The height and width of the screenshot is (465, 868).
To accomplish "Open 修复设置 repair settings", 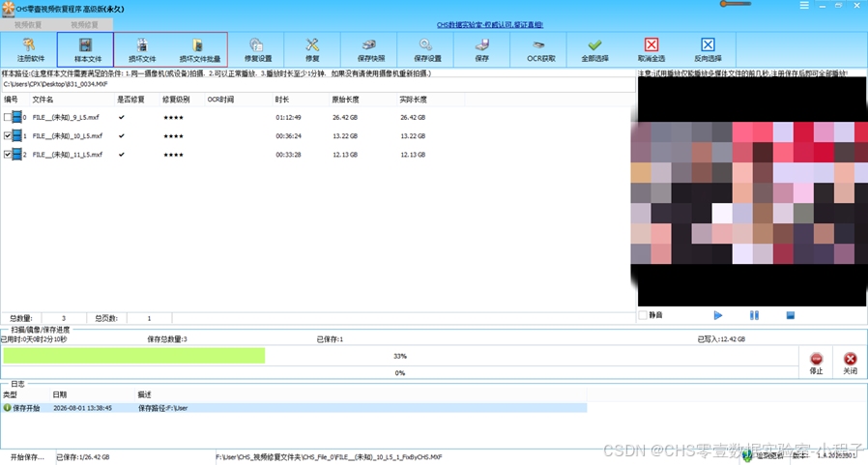I will pos(257,50).
